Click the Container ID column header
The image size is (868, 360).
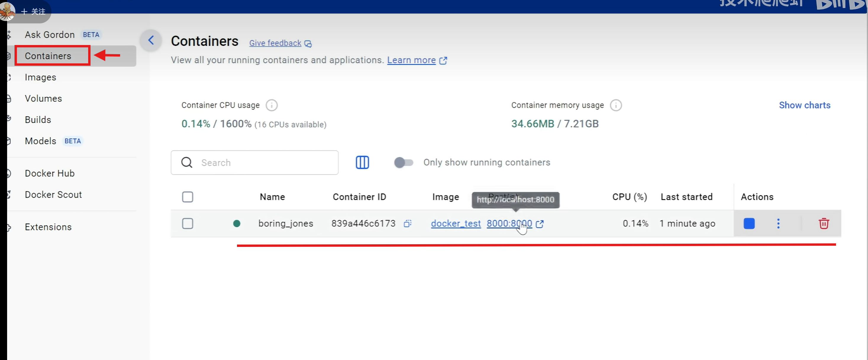[359, 197]
